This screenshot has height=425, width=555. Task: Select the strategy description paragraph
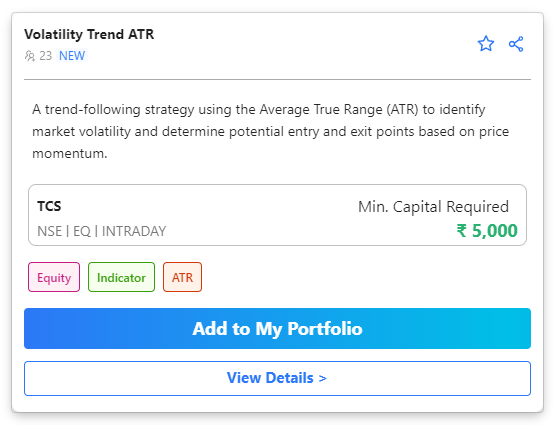[x=270, y=131]
